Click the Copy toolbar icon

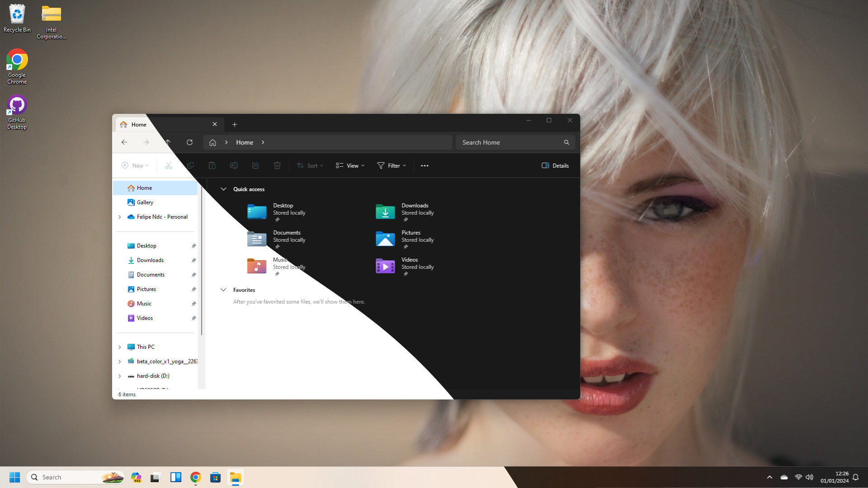(x=190, y=166)
